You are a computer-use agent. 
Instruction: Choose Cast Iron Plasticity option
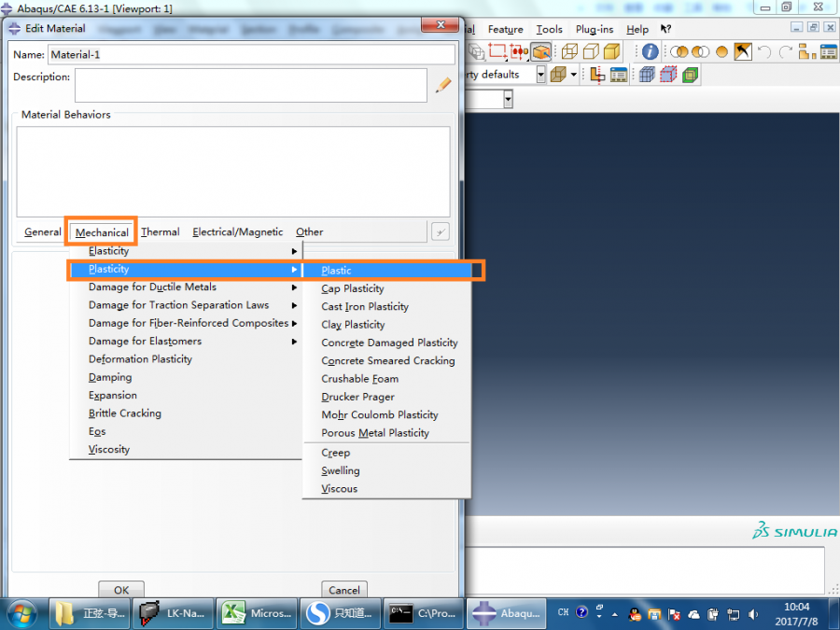pos(387,307)
